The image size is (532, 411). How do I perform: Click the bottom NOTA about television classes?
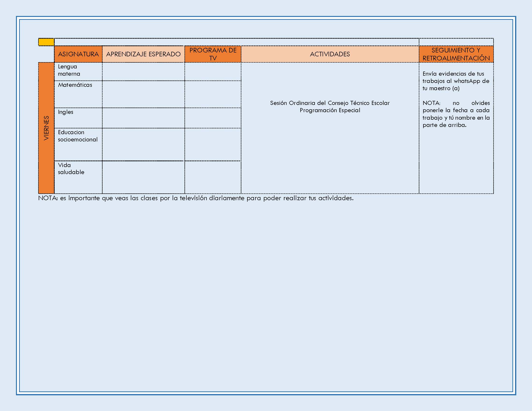[x=196, y=198]
